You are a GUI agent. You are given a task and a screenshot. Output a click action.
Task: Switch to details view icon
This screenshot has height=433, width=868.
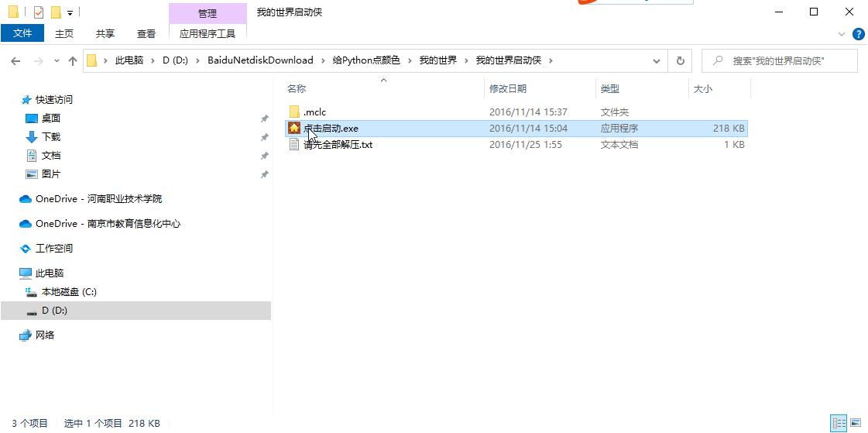(838, 424)
